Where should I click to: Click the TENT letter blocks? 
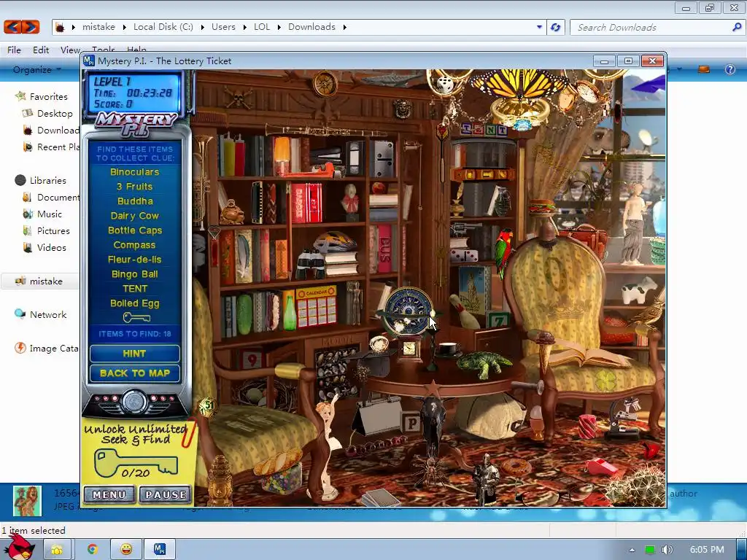click(485, 129)
